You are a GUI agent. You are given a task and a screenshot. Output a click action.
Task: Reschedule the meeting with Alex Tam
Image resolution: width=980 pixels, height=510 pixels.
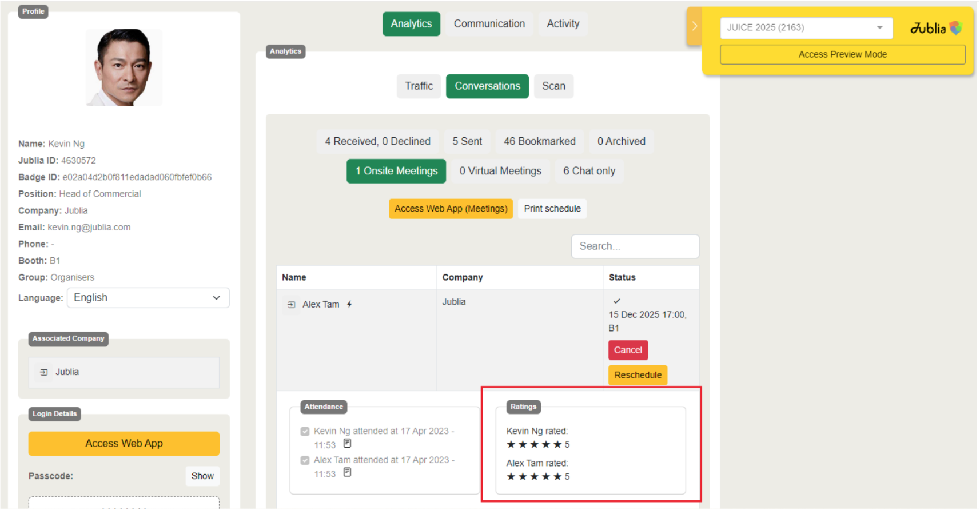click(638, 375)
